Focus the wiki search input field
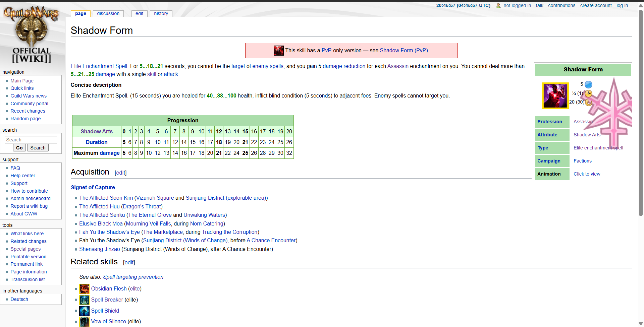This screenshot has width=644, height=327. pyautogui.click(x=31, y=140)
